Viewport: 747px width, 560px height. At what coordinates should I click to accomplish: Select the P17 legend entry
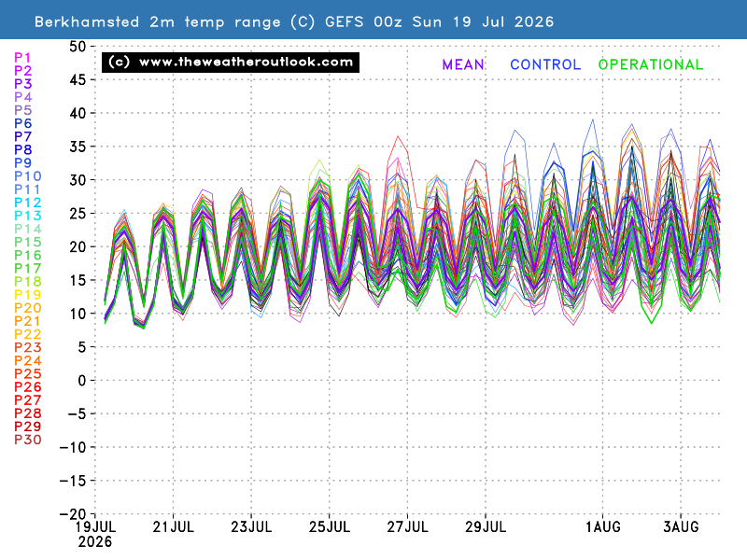[28, 269]
